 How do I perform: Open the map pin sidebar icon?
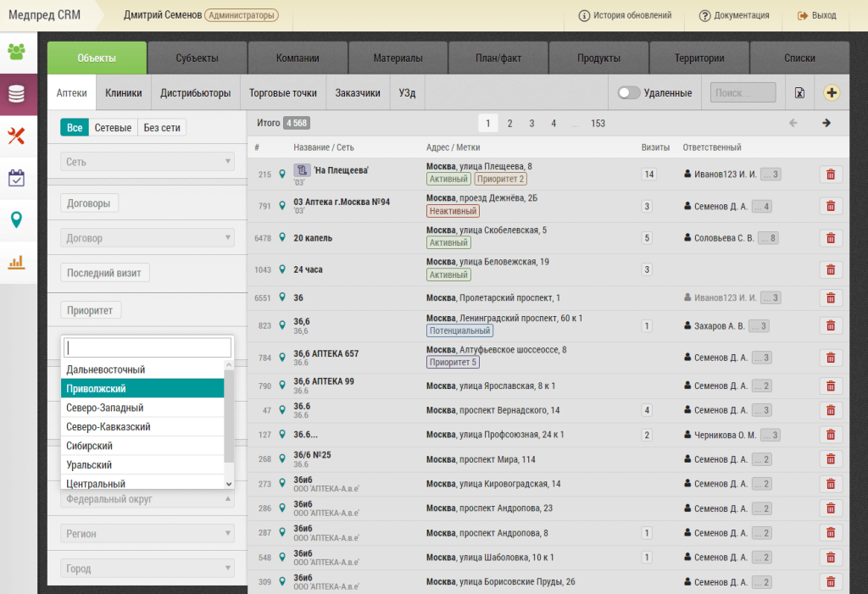tap(17, 219)
